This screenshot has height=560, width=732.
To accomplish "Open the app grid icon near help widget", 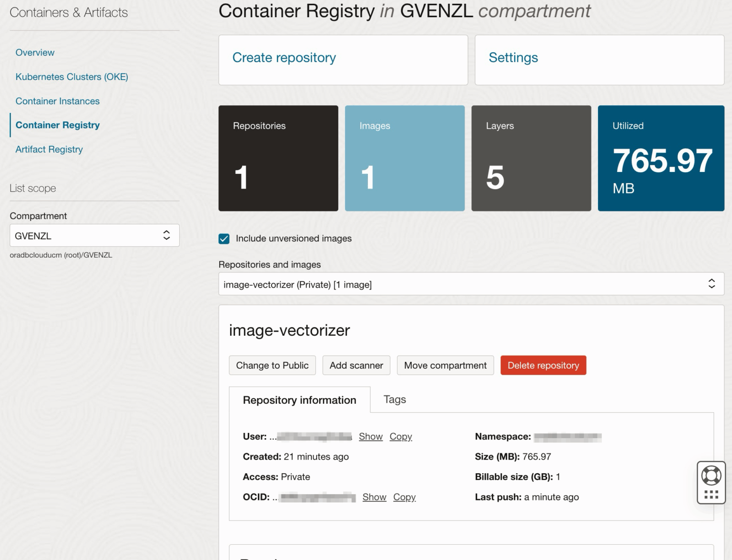I will point(711,494).
